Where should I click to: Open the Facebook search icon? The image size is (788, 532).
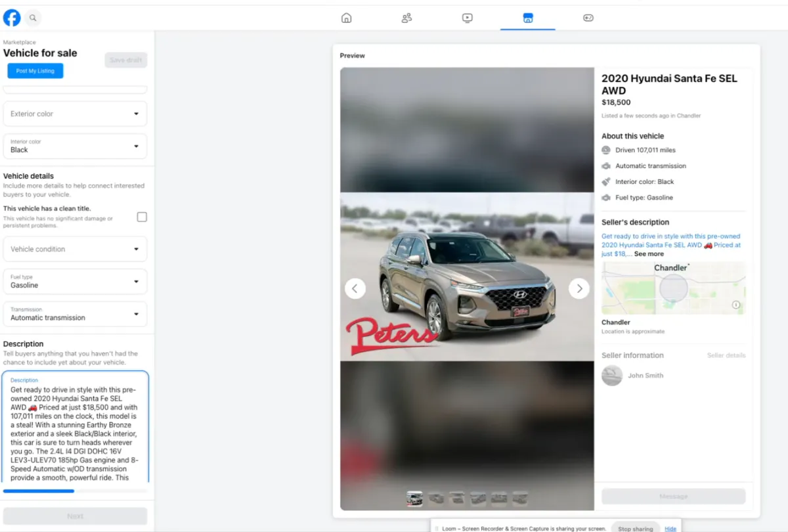pyautogui.click(x=33, y=18)
